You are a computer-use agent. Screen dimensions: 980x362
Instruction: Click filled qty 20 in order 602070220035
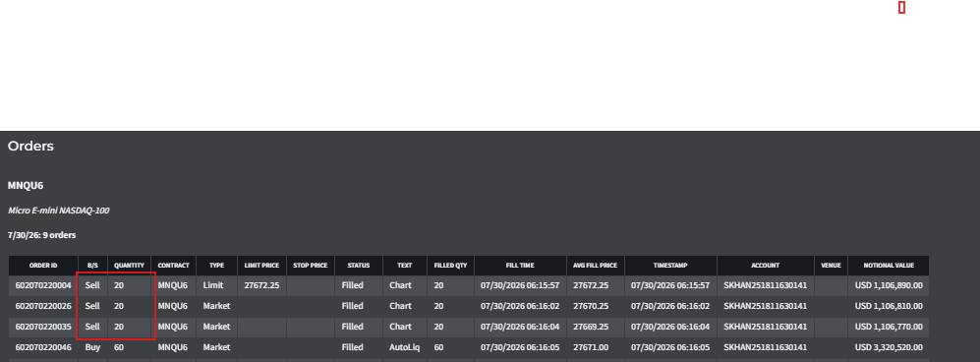[x=450, y=327]
